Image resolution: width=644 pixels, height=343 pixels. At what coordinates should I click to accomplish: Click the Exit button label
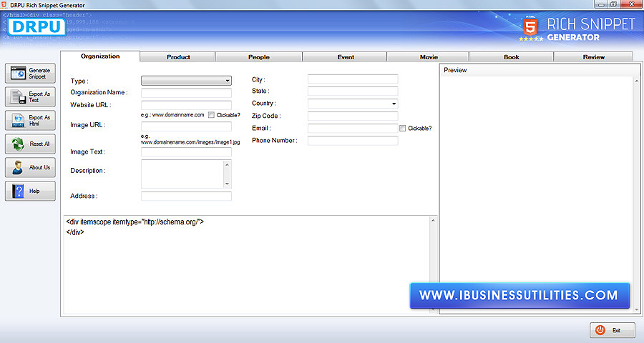(x=616, y=330)
